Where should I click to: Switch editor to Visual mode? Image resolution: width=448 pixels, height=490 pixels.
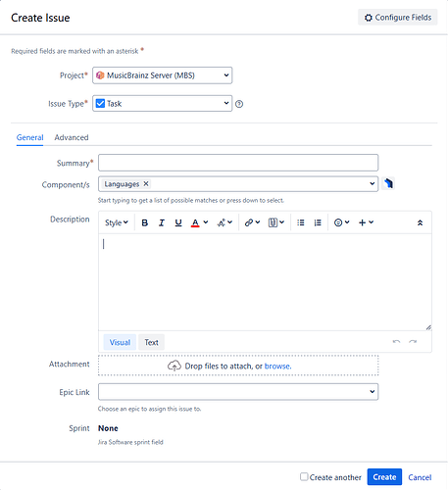point(120,342)
